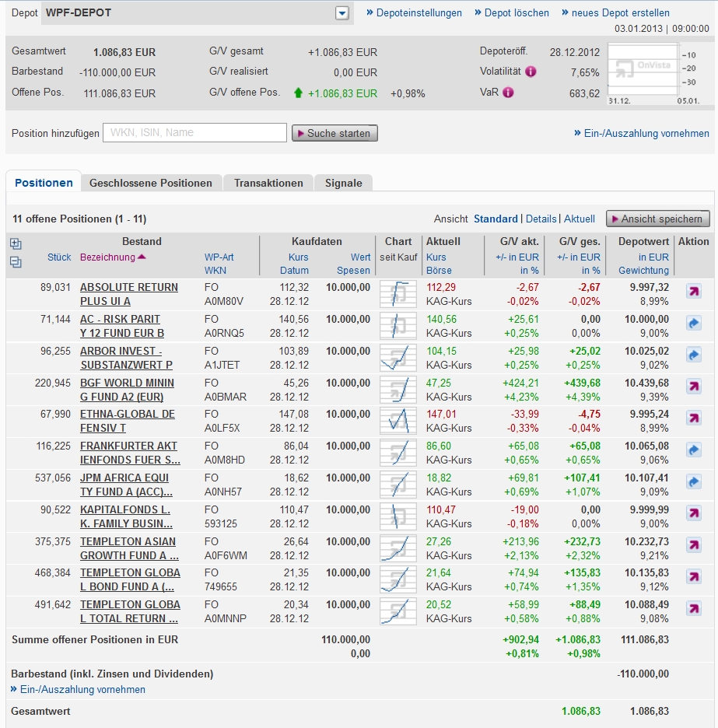Click the Ansicht speichern button

pos(658,219)
